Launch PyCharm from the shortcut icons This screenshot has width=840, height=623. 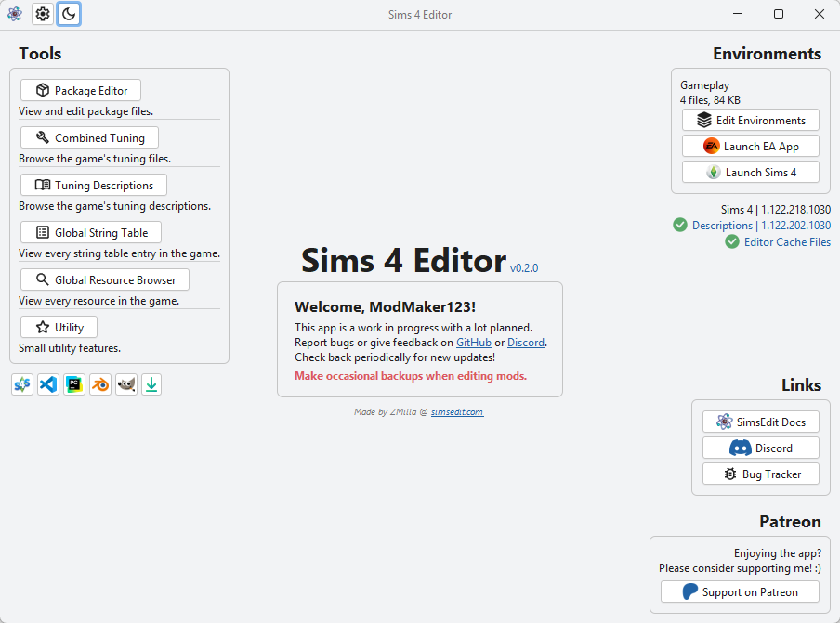click(x=74, y=384)
